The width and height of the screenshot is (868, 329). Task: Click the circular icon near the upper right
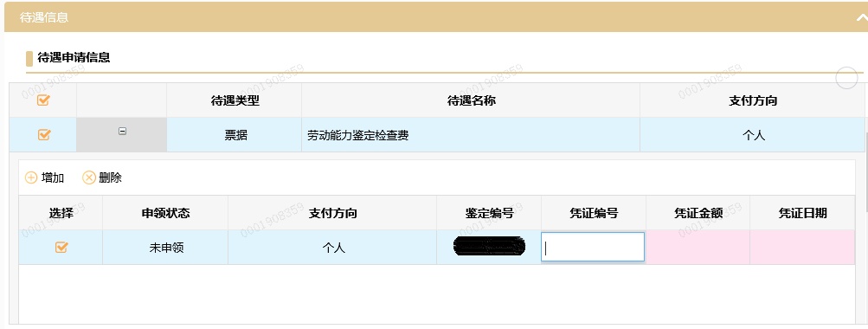(x=846, y=78)
